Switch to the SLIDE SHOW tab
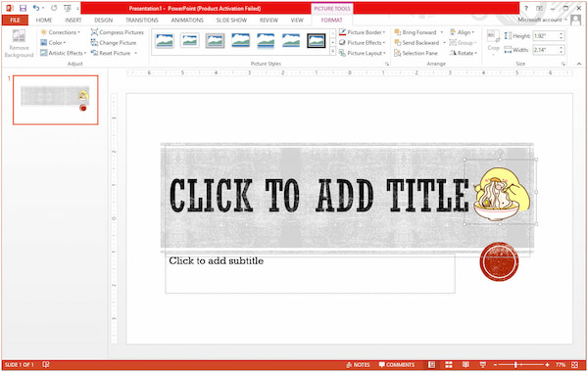The height and width of the screenshot is (372, 588). pyautogui.click(x=231, y=21)
